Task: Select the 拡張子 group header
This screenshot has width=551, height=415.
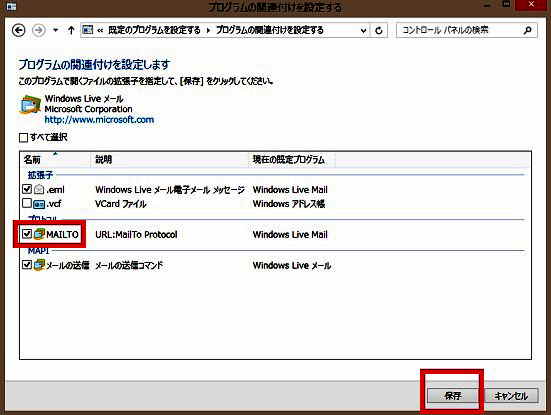Action: (40, 175)
